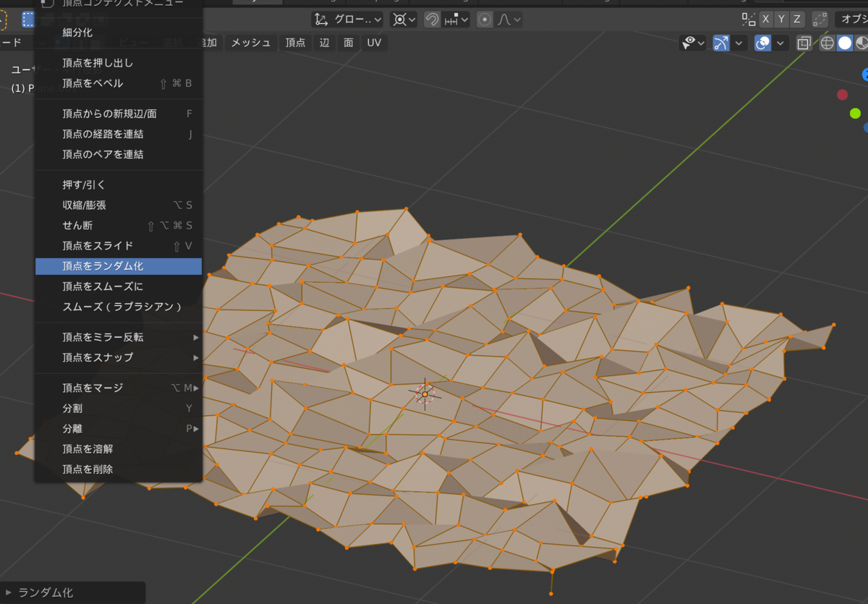Choose 頂点を押し出し
Image resolution: width=868 pixels, height=604 pixels.
point(119,63)
